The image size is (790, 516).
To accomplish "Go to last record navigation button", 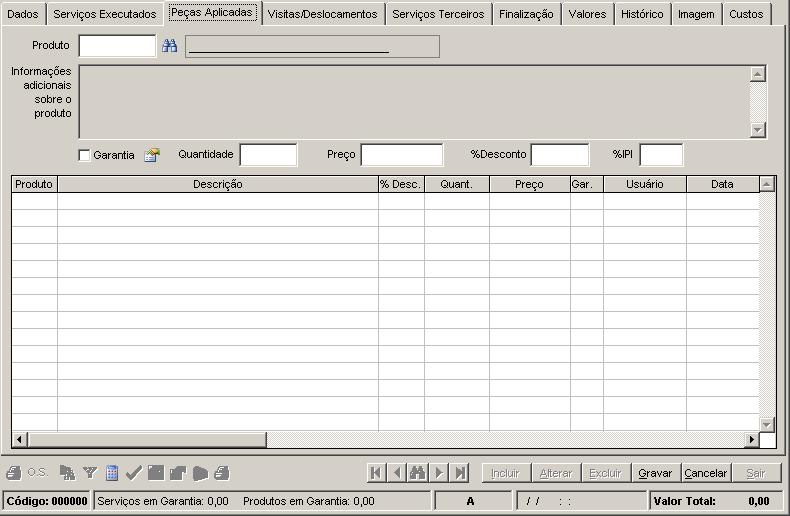I will 460,473.
